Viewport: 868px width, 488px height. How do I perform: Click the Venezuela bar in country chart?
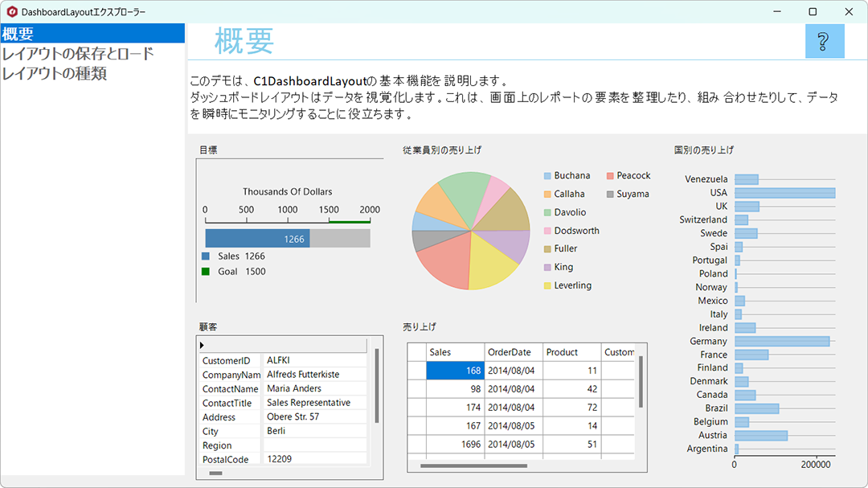(x=747, y=179)
